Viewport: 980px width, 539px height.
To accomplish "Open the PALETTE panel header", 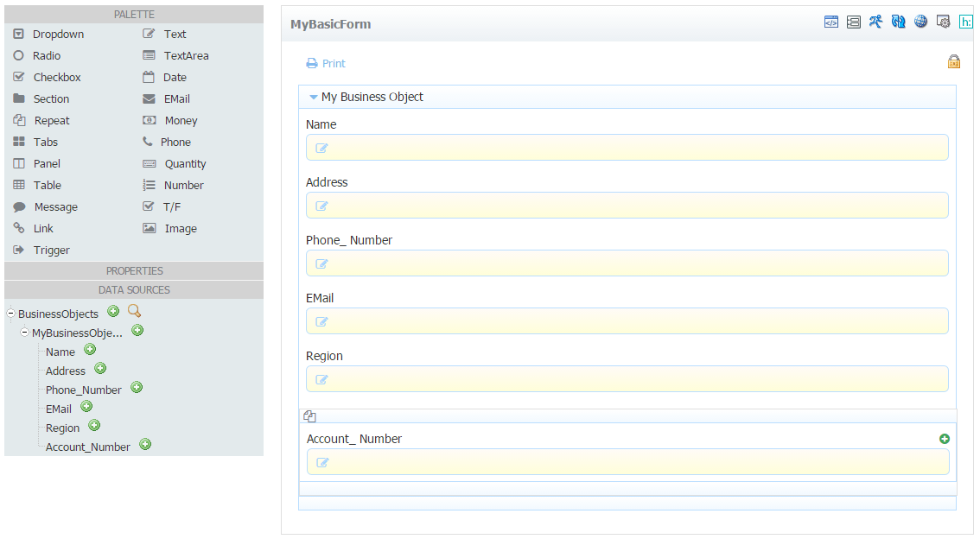I will 134,15.
